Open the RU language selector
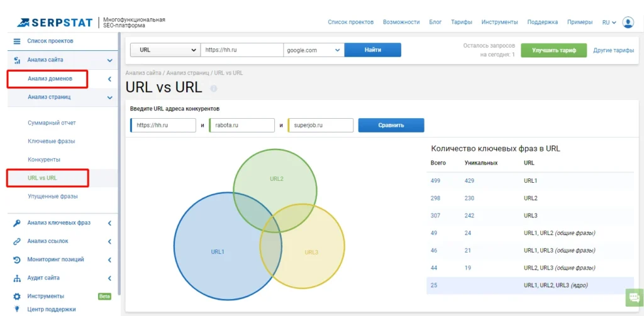 [609, 23]
